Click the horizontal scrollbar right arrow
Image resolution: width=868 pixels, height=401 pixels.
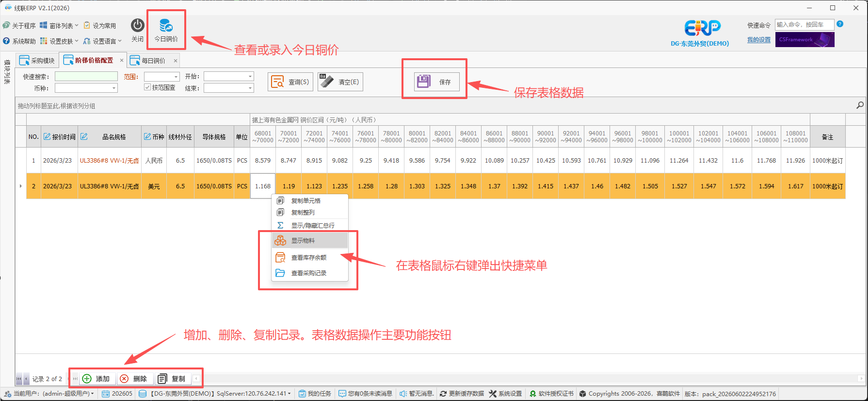tap(861, 379)
